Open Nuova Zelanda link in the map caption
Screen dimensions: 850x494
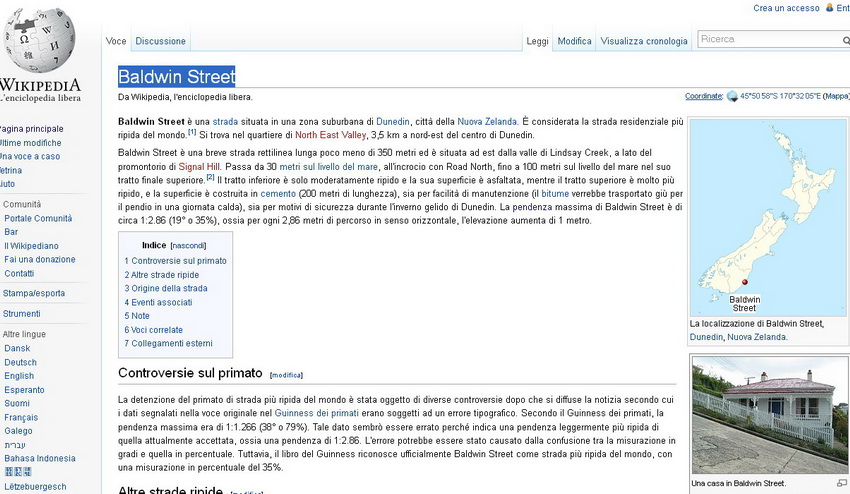(756, 337)
